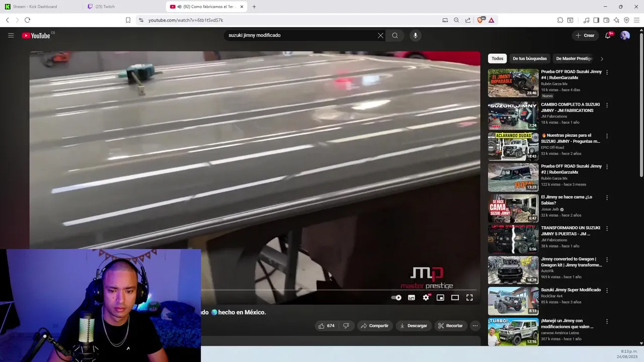Switch to Stream - Kick Dashboard tab
The height and width of the screenshot is (362, 644).
click(x=42, y=7)
